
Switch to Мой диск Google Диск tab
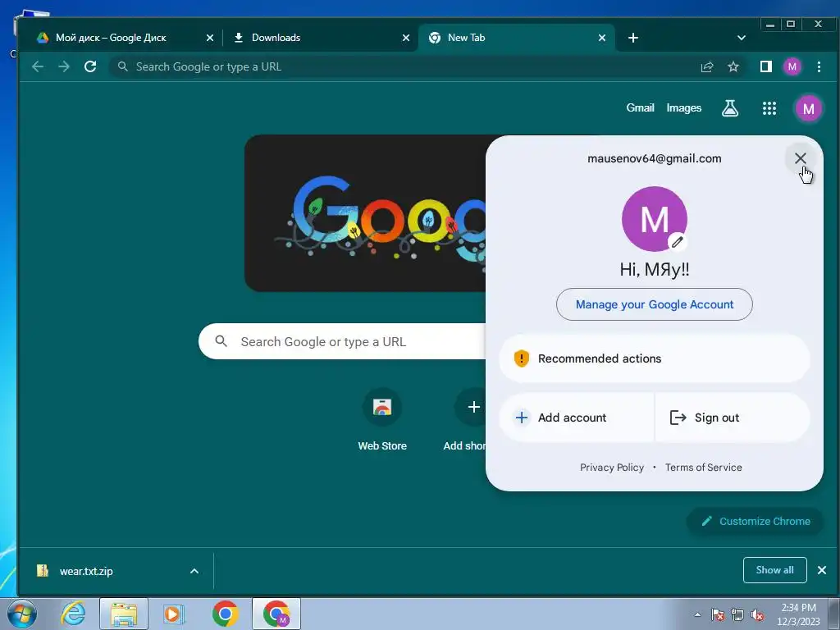[111, 38]
